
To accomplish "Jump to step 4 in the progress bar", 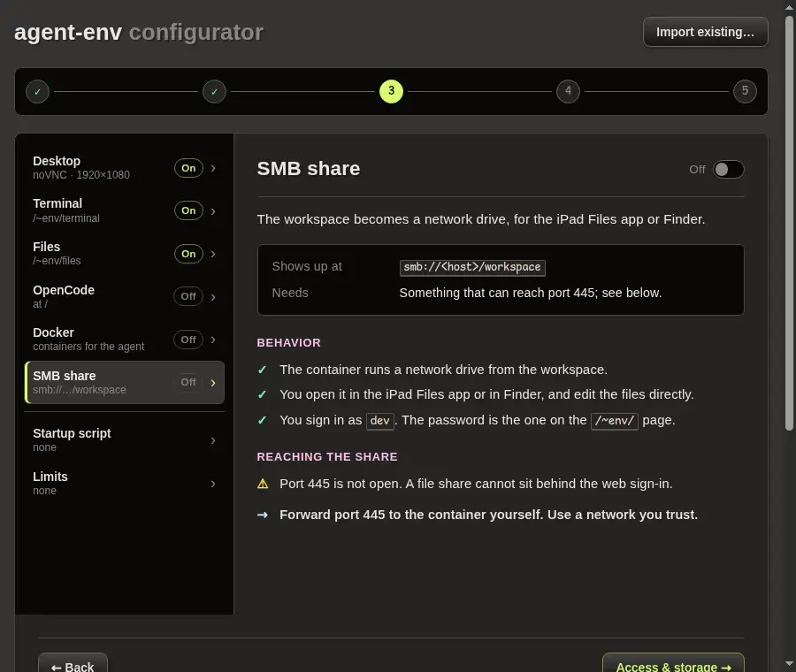I will tap(568, 91).
